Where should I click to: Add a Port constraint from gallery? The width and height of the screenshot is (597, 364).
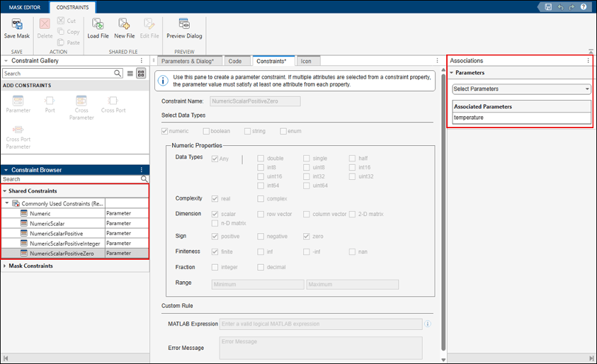pyautogui.click(x=50, y=104)
